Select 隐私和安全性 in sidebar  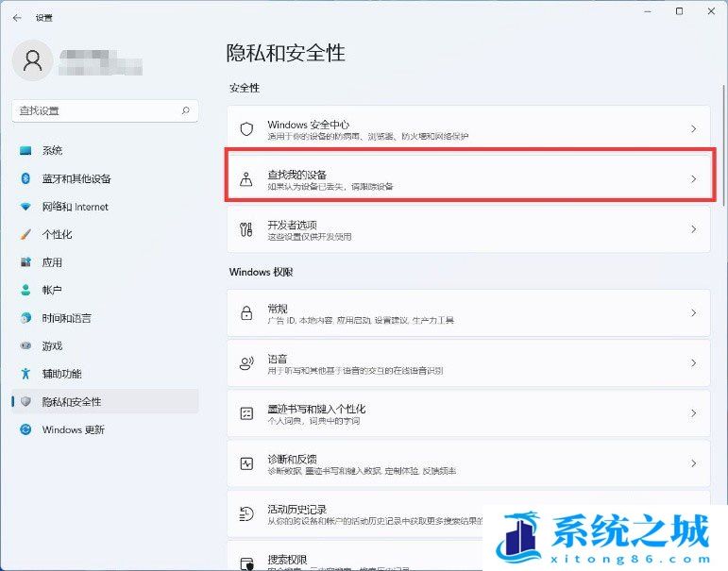(x=106, y=401)
